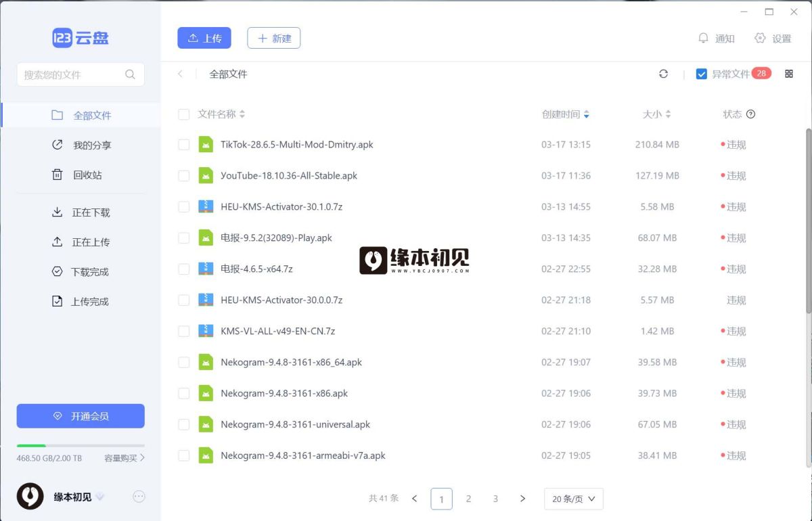Select checkbox for HEU-KMS-Activator-30.1.0.7z
The height and width of the screenshot is (521, 812).
pos(183,206)
